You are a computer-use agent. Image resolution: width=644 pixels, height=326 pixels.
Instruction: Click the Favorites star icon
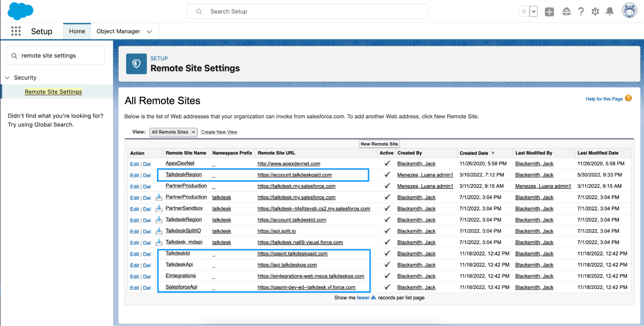click(x=524, y=12)
